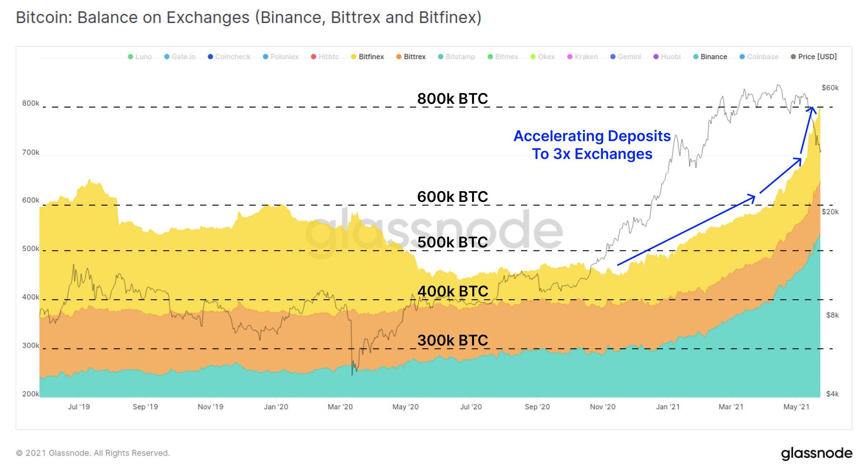Show the Gemini legend series

pos(629,57)
